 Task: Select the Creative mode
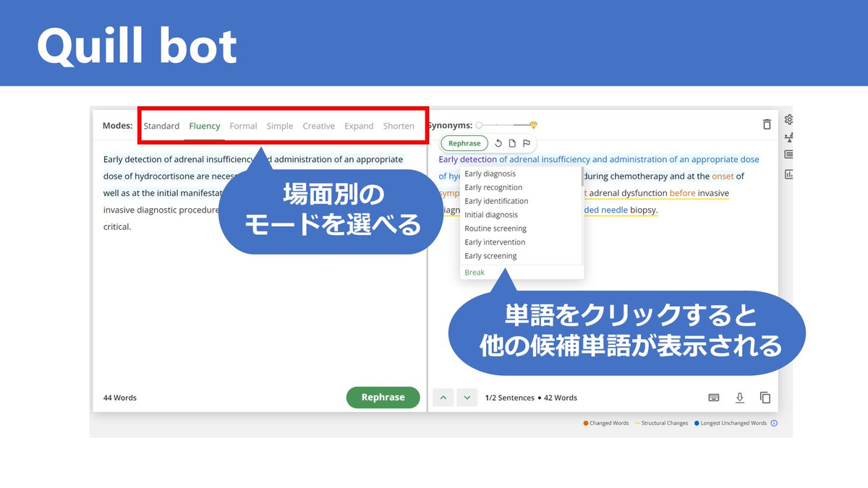pyautogui.click(x=318, y=126)
